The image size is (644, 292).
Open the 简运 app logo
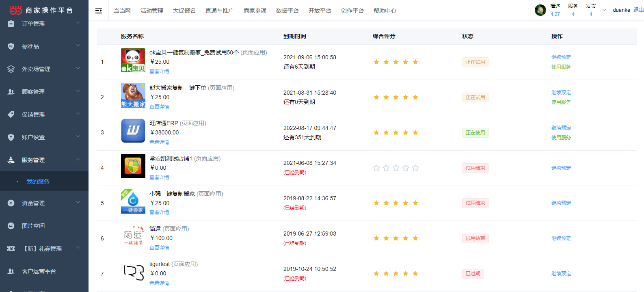pos(133,237)
